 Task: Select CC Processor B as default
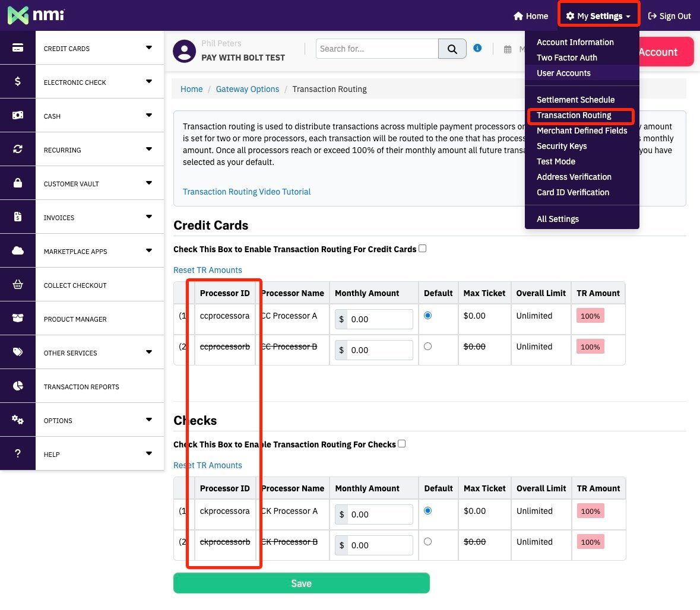(427, 347)
